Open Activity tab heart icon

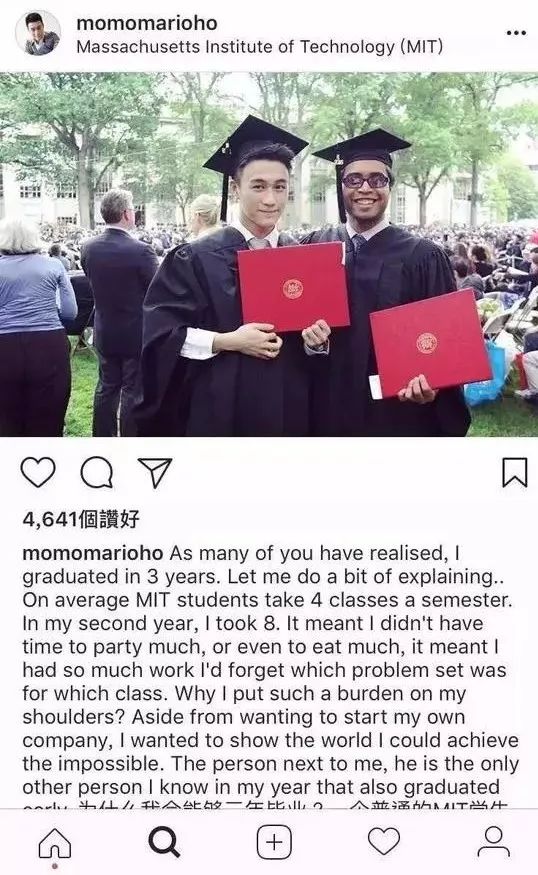[x=384, y=841]
